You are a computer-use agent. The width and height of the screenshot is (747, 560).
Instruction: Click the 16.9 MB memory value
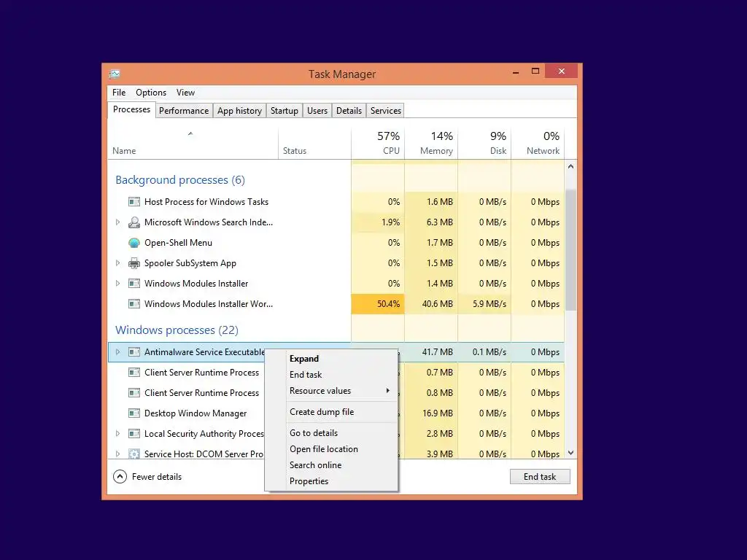click(x=438, y=413)
